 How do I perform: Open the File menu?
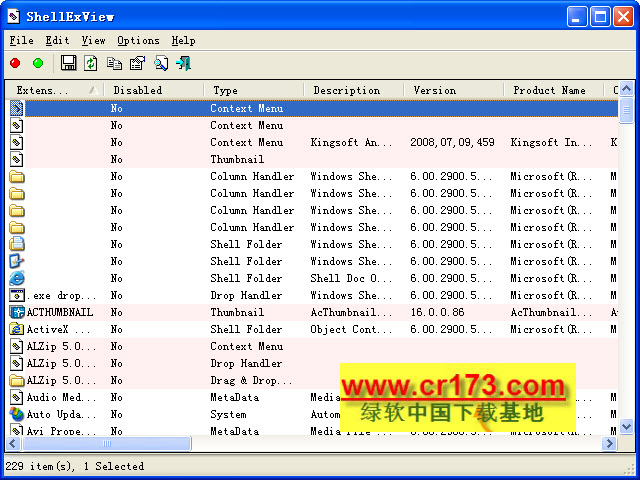[x=22, y=40]
